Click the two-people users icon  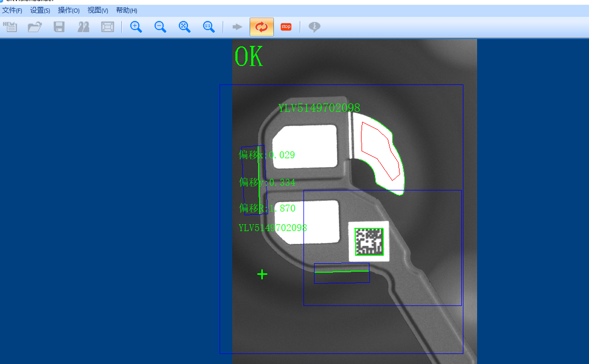click(83, 27)
